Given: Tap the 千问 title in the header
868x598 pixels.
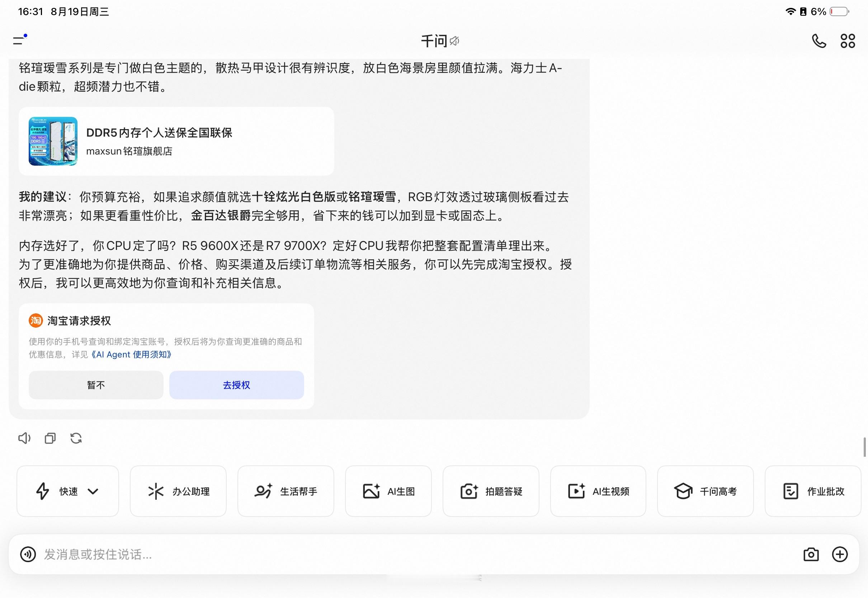Looking at the screenshot, I should point(434,41).
